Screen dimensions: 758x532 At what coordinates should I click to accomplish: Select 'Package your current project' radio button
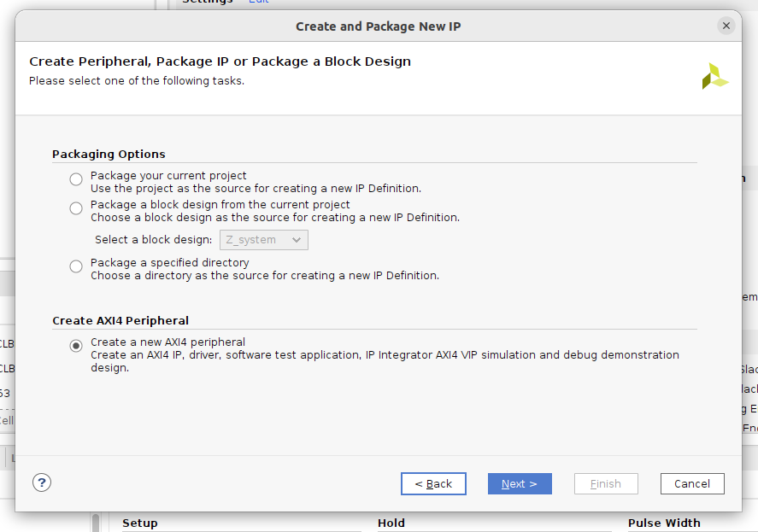(76, 179)
